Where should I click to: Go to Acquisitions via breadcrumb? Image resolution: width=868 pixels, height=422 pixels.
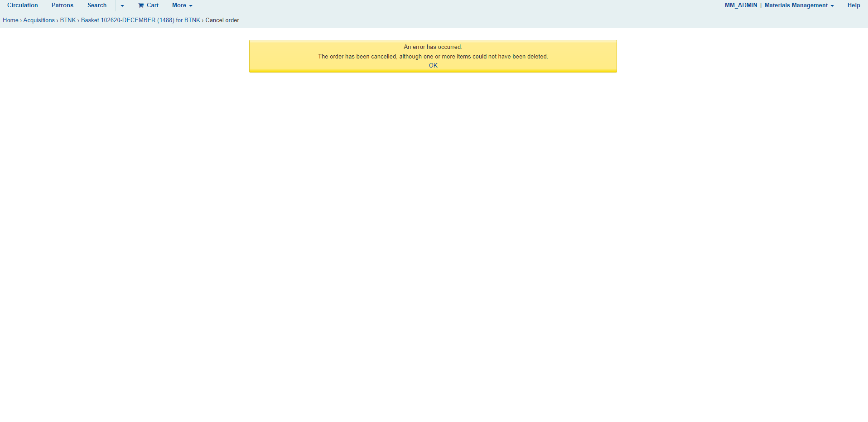(x=39, y=20)
